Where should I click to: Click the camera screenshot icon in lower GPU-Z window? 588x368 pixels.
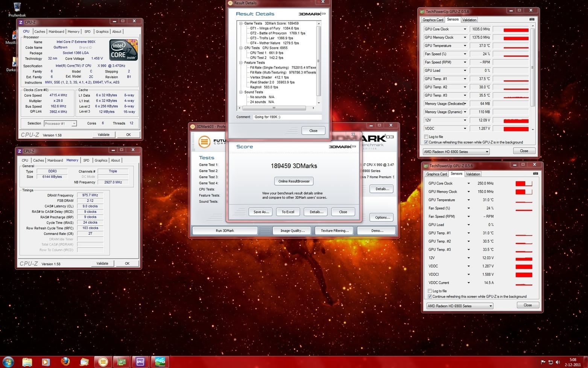(x=535, y=174)
